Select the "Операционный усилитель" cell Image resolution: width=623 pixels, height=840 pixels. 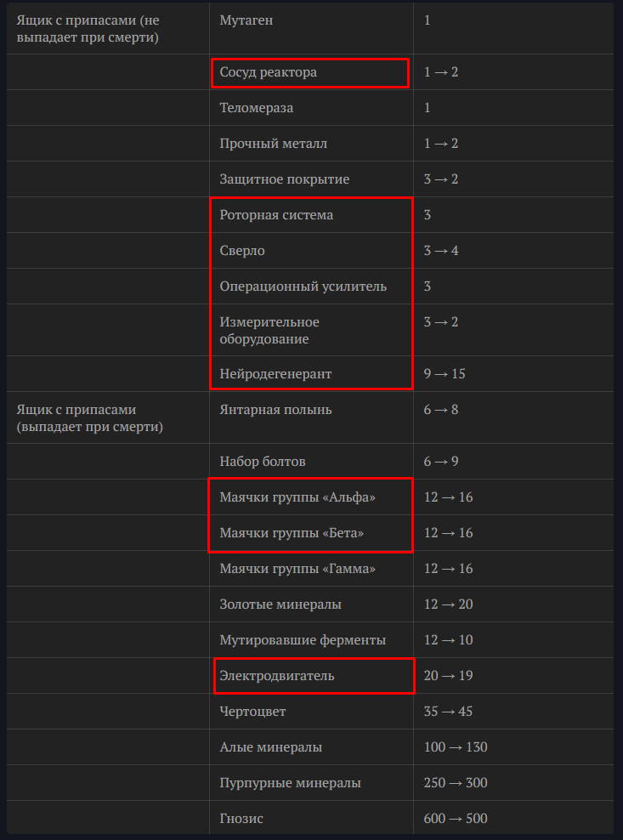[x=303, y=287]
